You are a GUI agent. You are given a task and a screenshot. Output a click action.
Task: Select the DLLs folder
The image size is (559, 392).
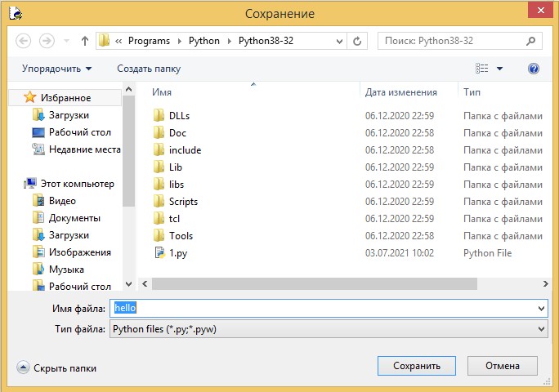pos(179,116)
